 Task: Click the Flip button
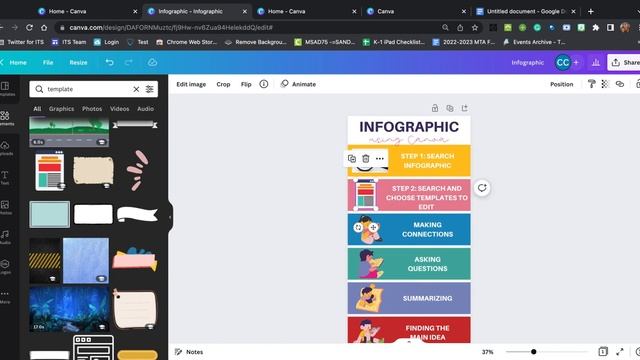(x=246, y=84)
